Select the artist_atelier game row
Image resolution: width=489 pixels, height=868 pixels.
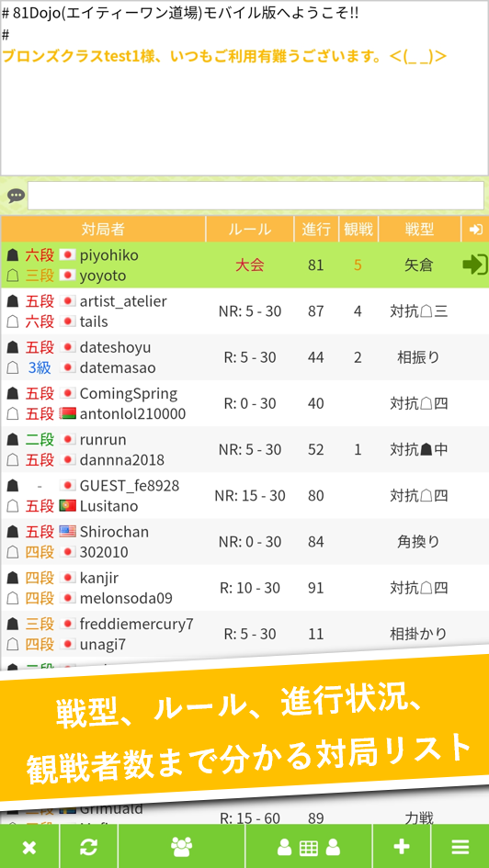pyautogui.click(x=244, y=311)
